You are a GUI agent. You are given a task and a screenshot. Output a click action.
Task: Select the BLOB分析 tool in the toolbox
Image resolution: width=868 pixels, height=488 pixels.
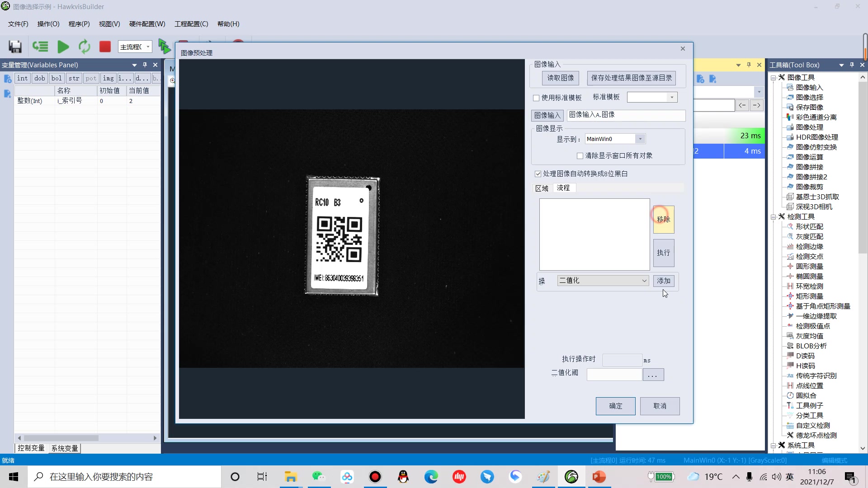tap(811, 346)
